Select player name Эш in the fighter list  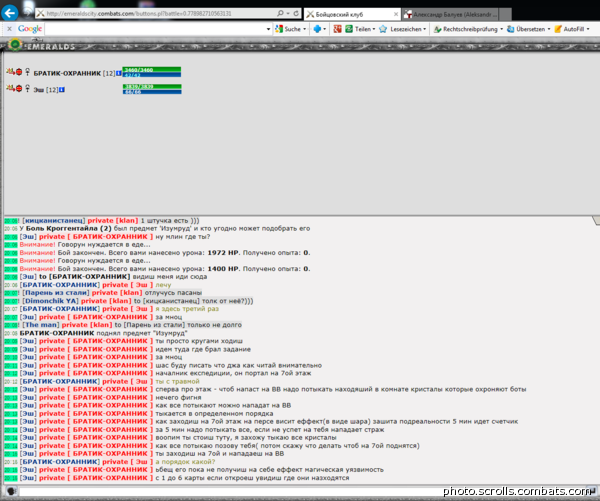click(x=39, y=90)
